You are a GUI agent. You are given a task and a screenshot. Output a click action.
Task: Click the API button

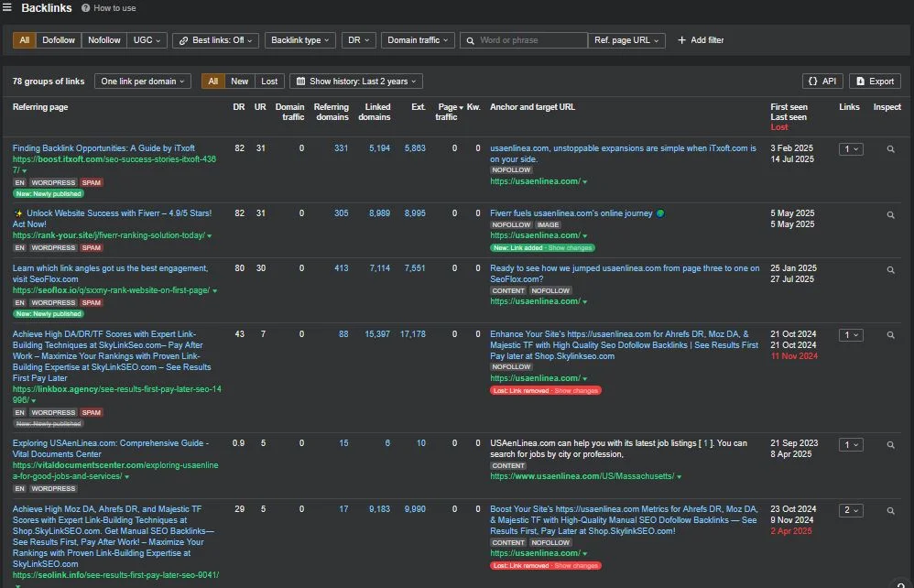(822, 81)
